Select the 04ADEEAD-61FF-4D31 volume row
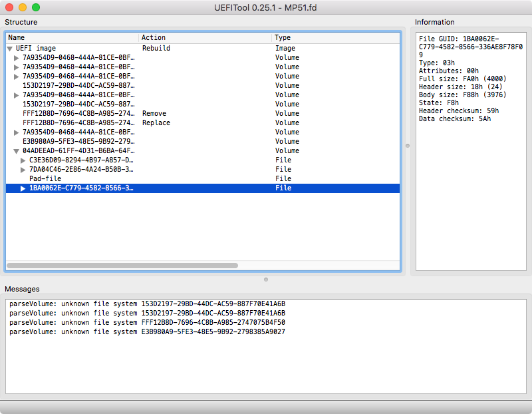Viewport: 532px width, 414px height. click(x=203, y=151)
